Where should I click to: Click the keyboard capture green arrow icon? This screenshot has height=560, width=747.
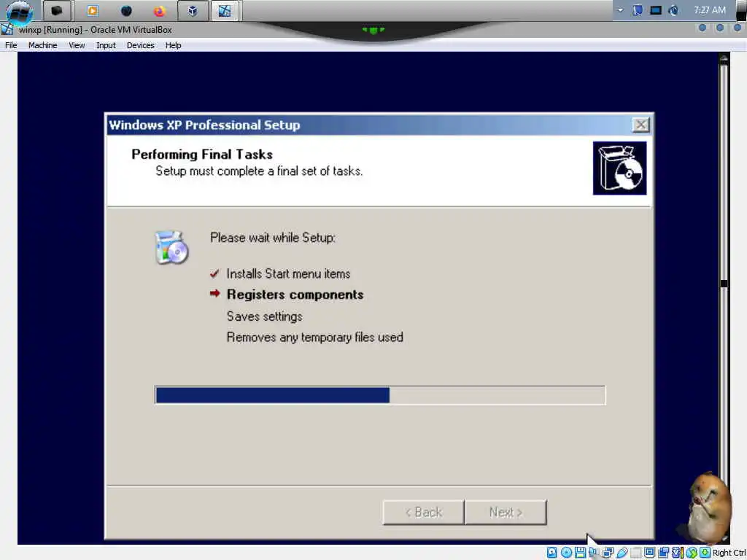click(x=705, y=553)
